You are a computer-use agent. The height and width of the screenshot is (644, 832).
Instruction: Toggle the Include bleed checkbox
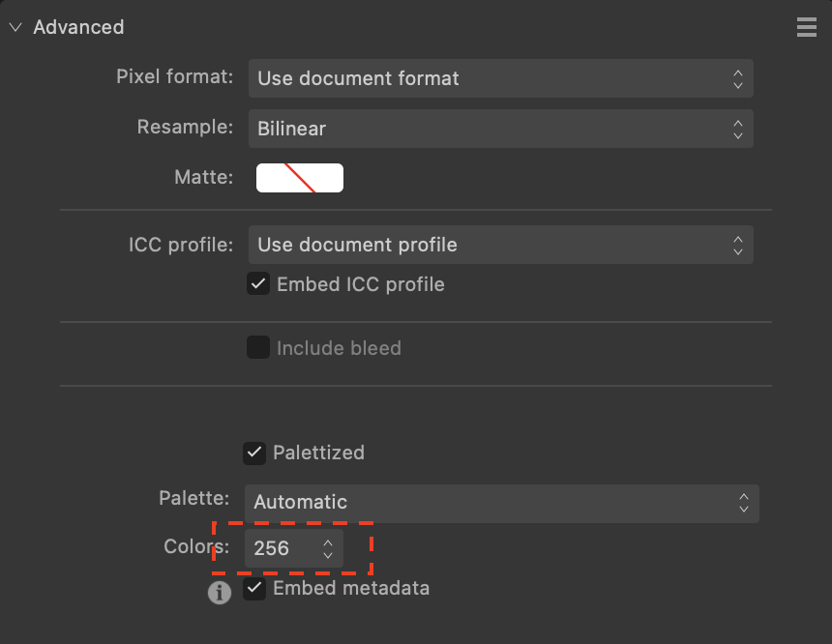[x=258, y=347]
